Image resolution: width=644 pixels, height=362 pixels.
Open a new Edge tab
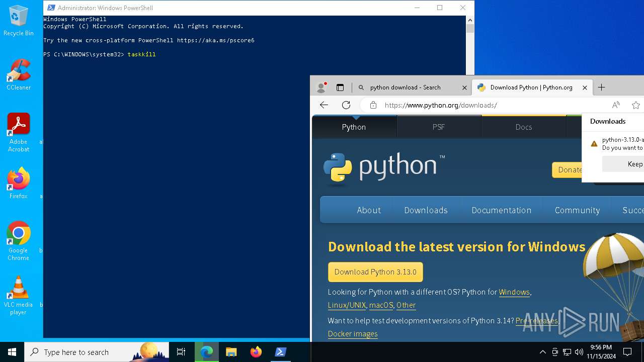(601, 87)
